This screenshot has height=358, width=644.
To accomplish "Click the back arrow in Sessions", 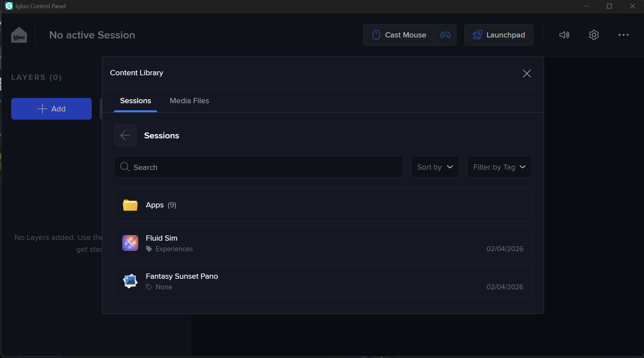I will 125,135.
